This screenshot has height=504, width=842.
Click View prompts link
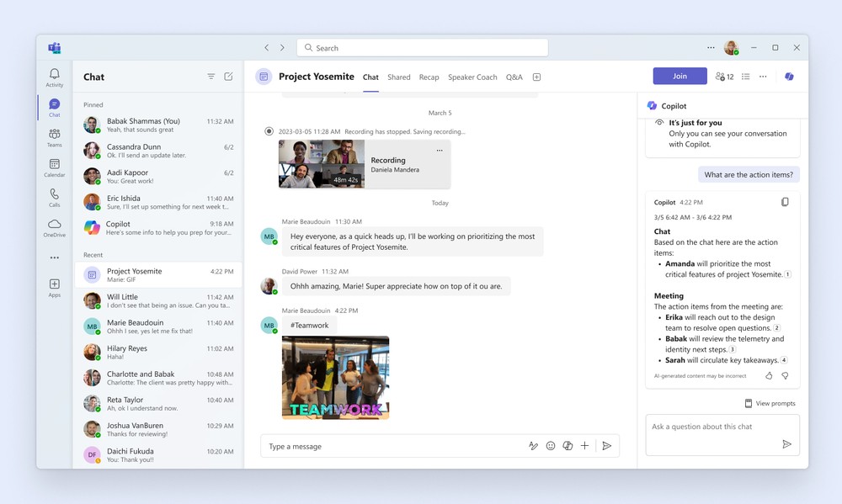[770, 403]
